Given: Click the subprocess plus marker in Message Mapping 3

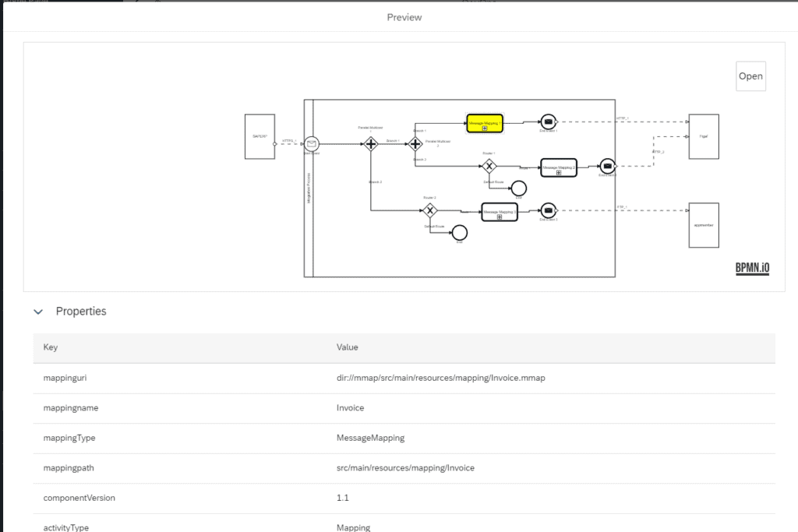Looking at the screenshot, I should pyautogui.click(x=500, y=217).
